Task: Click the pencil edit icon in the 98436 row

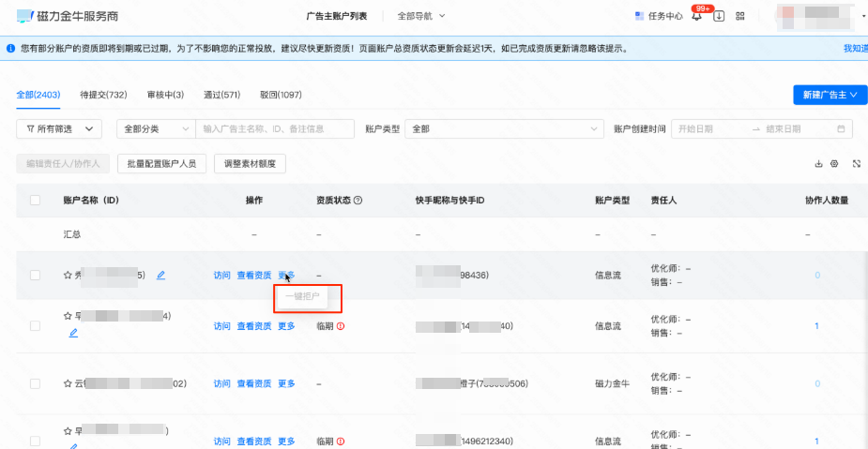Action: click(x=160, y=275)
